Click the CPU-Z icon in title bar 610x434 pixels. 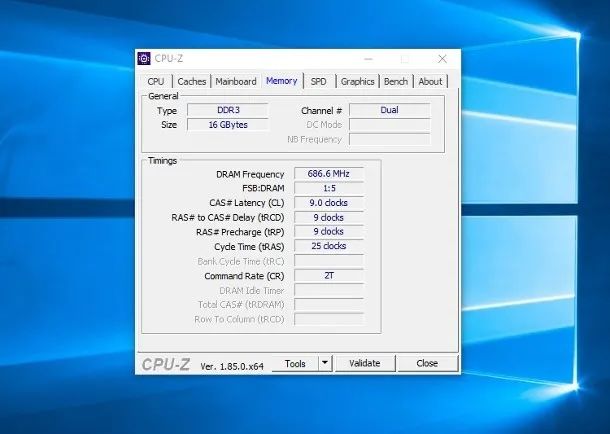(x=144, y=58)
